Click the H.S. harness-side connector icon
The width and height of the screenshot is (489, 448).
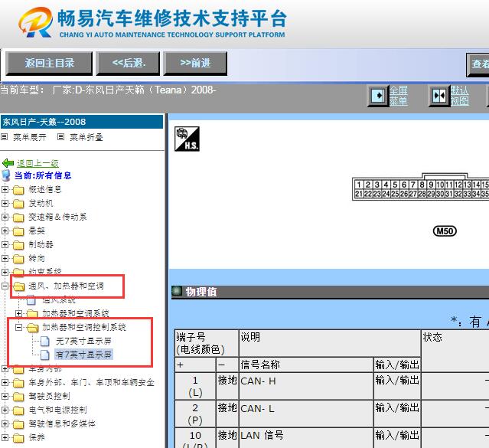187,139
